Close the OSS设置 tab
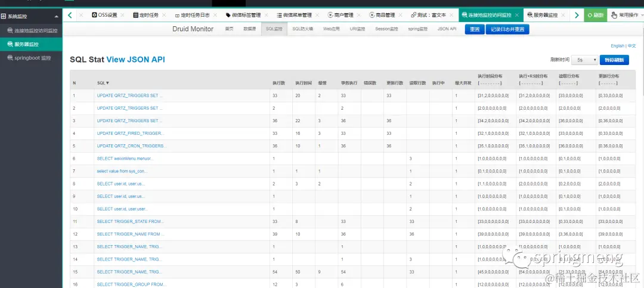This screenshot has width=644, height=288. point(122,15)
